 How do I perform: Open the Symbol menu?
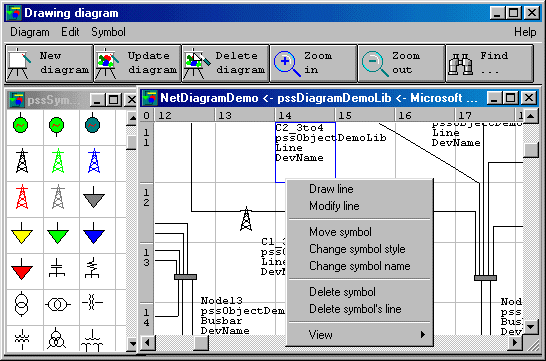point(108,32)
